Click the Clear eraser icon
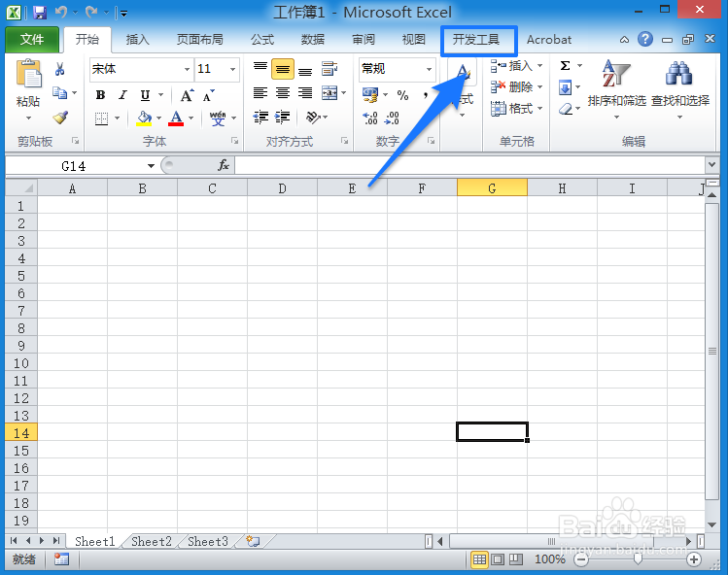This screenshot has height=575, width=728. (x=566, y=109)
